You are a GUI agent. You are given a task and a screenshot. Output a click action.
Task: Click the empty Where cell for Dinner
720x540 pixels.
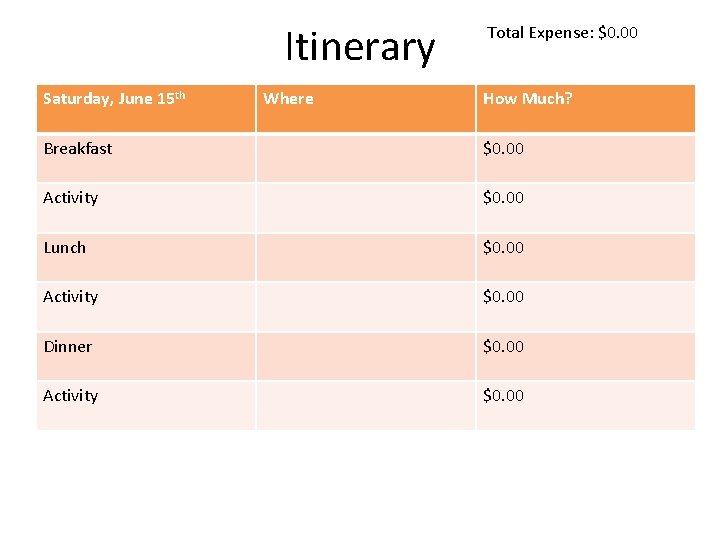pyautogui.click(x=365, y=356)
